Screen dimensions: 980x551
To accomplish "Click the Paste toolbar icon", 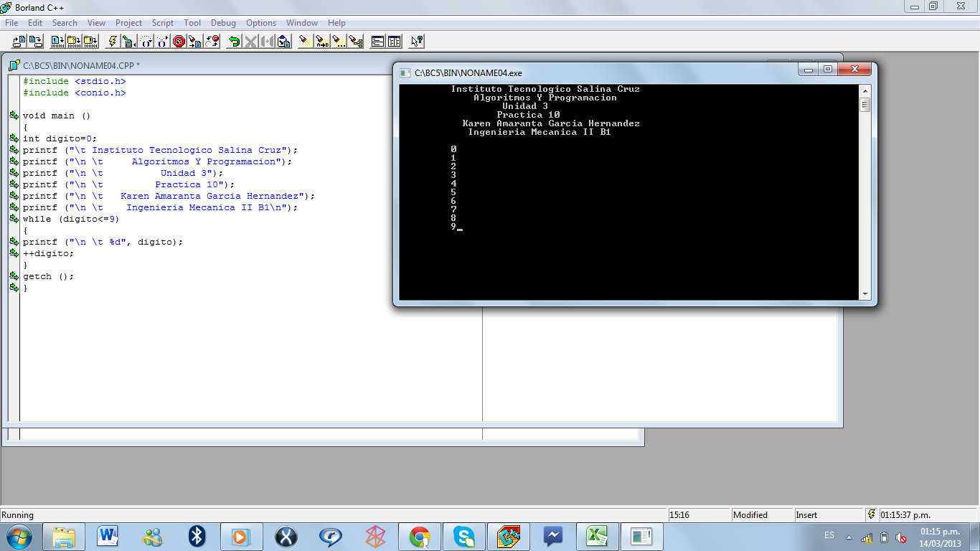I will tap(283, 41).
